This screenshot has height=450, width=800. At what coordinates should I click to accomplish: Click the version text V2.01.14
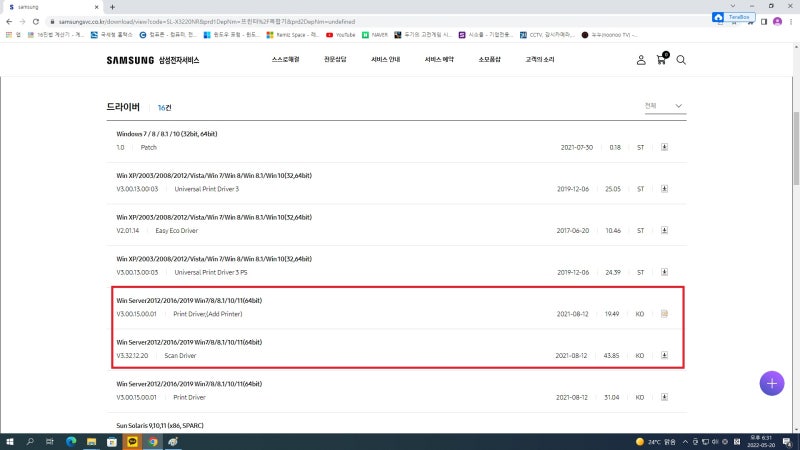128,231
